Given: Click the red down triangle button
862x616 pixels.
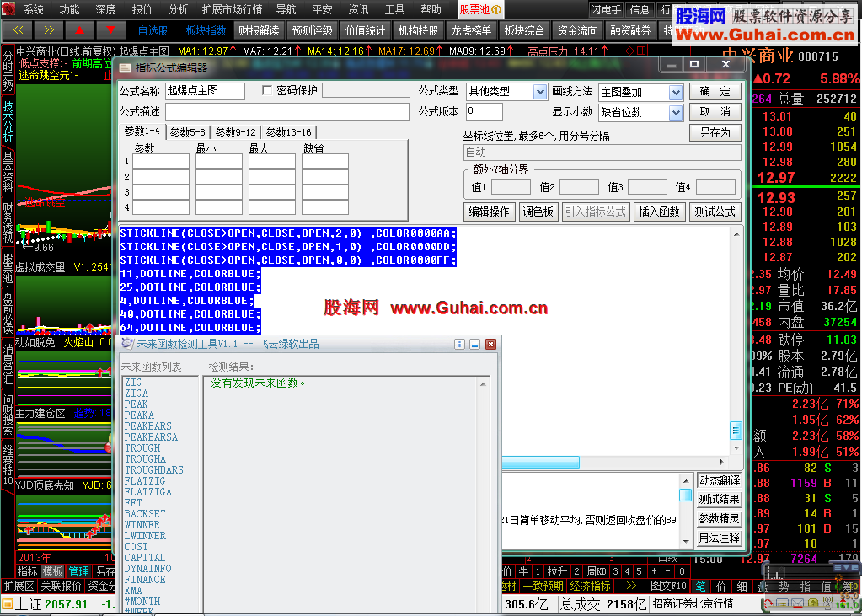Looking at the screenshot, I should [x=110, y=30].
